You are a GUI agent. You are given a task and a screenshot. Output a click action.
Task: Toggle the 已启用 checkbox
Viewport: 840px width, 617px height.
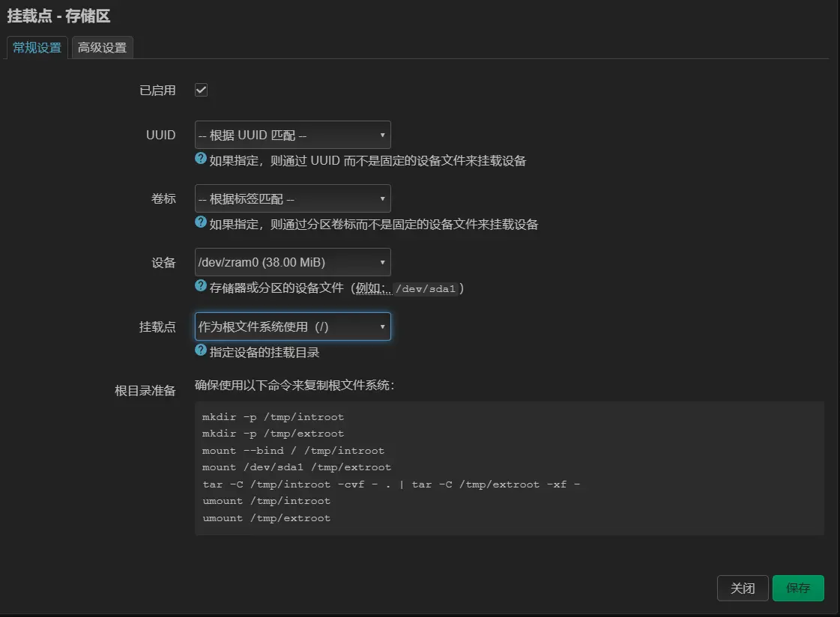tap(201, 91)
